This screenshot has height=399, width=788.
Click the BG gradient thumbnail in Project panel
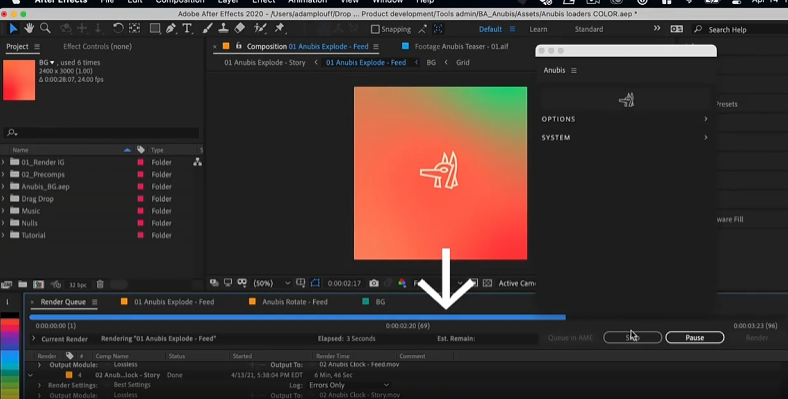point(19,80)
